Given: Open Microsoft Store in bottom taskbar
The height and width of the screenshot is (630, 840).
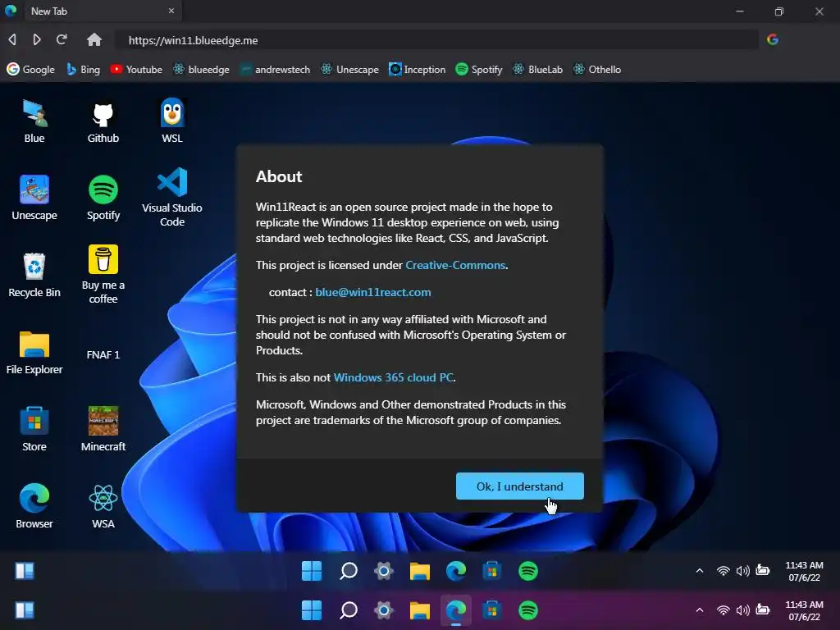Looking at the screenshot, I should (492, 610).
